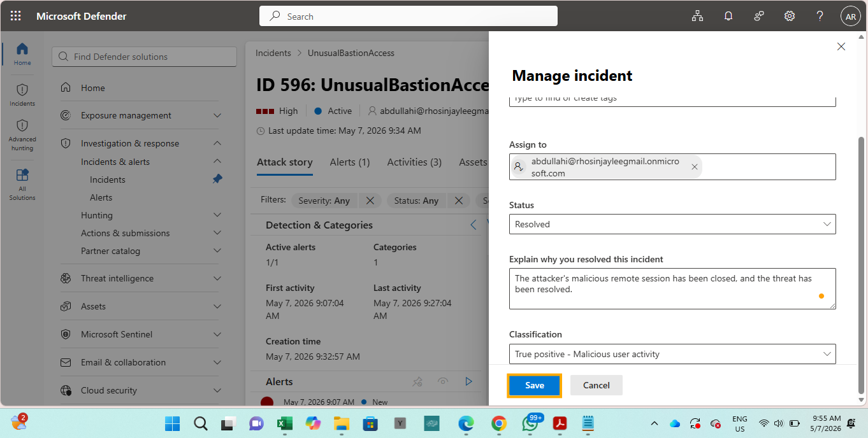Open the tenant organization chart icon
This screenshot has height=438, width=868.
click(x=698, y=17)
